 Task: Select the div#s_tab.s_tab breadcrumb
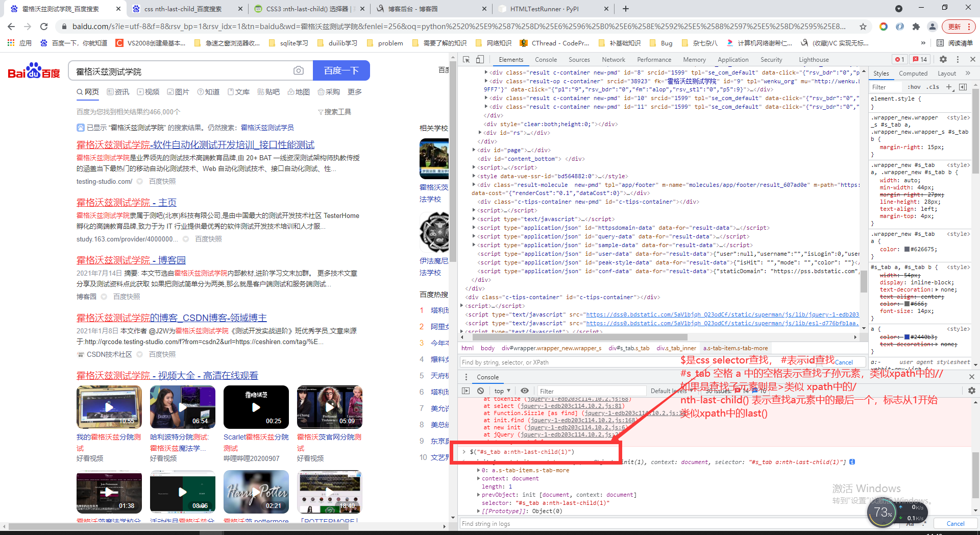click(x=629, y=348)
